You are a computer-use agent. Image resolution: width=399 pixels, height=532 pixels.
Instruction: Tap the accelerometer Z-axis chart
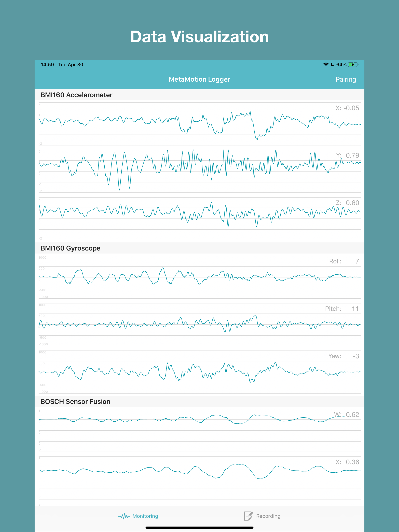(200, 219)
